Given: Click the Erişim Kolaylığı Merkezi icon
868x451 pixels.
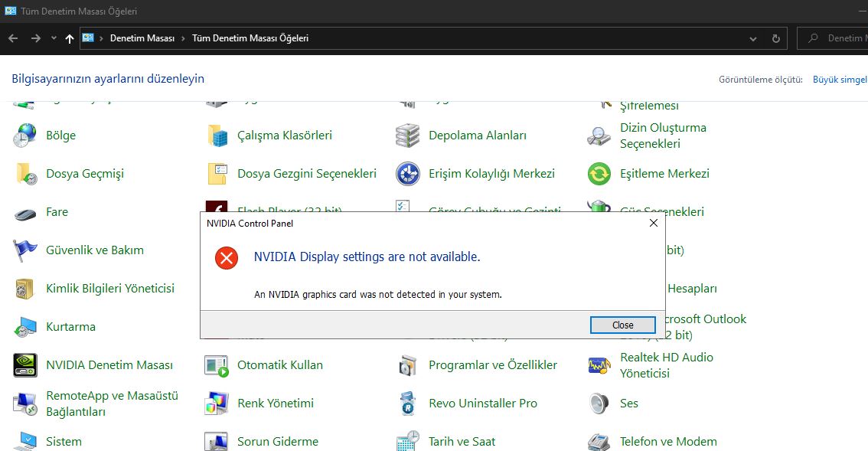Looking at the screenshot, I should pos(408,174).
